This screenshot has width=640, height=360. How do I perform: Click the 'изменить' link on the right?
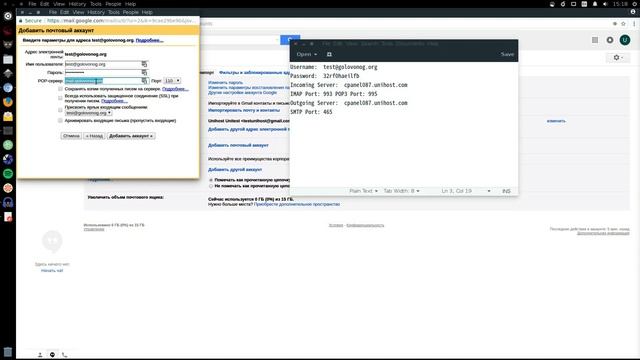(556, 121)
